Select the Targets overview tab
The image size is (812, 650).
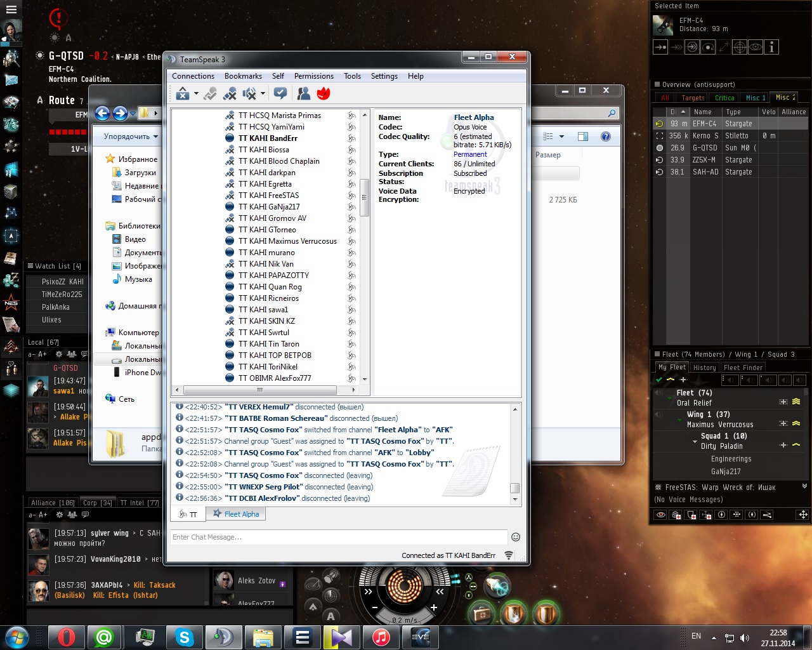point(693,98)
